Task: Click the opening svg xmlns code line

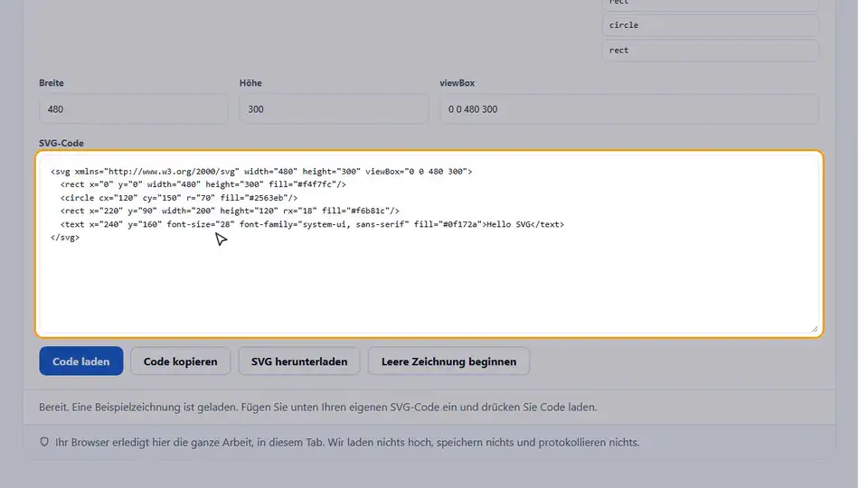Action: [261, 172]
